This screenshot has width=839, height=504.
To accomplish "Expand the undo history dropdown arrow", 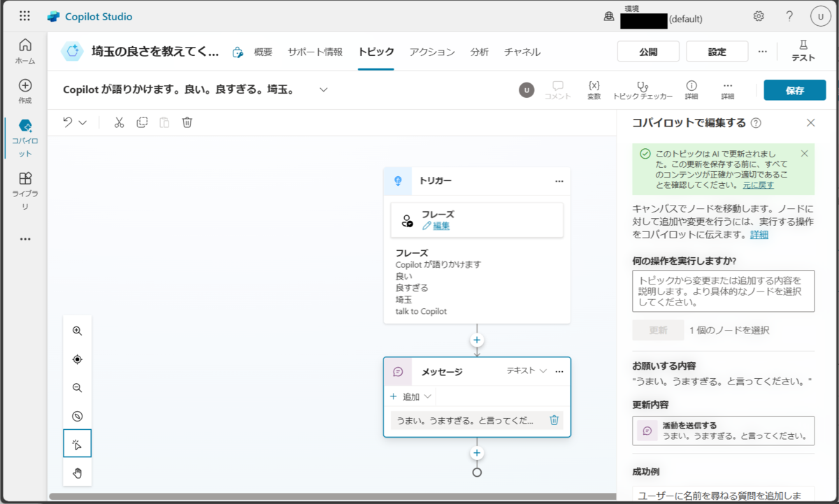I will point(83,122).
